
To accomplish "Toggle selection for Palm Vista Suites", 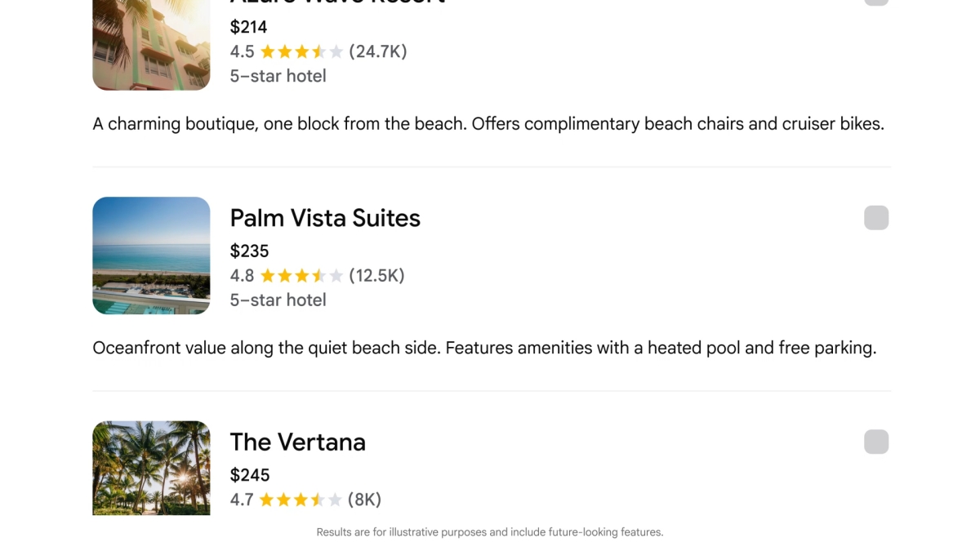I will 875,217.
